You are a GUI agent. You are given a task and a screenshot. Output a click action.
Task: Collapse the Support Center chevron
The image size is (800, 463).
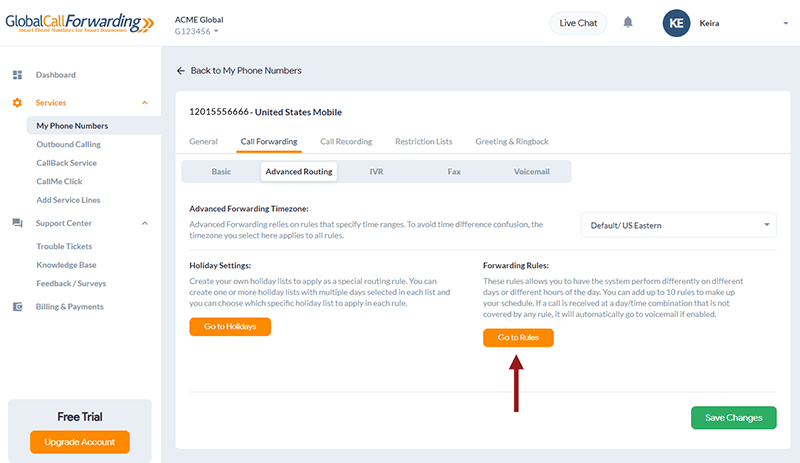click(145, 223)
